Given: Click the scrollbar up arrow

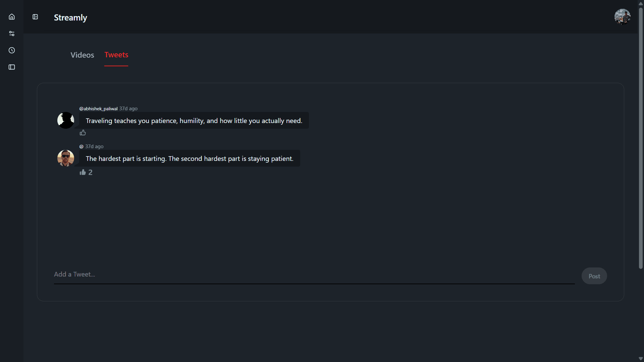Looking at the screenshot, I should pyautogui.click(x=640, y=3).
